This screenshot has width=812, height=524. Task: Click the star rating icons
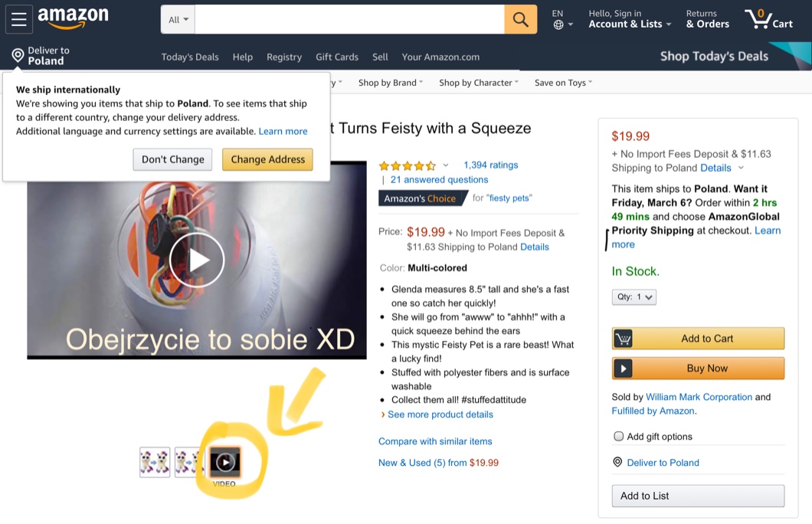[x=407, y=165]
